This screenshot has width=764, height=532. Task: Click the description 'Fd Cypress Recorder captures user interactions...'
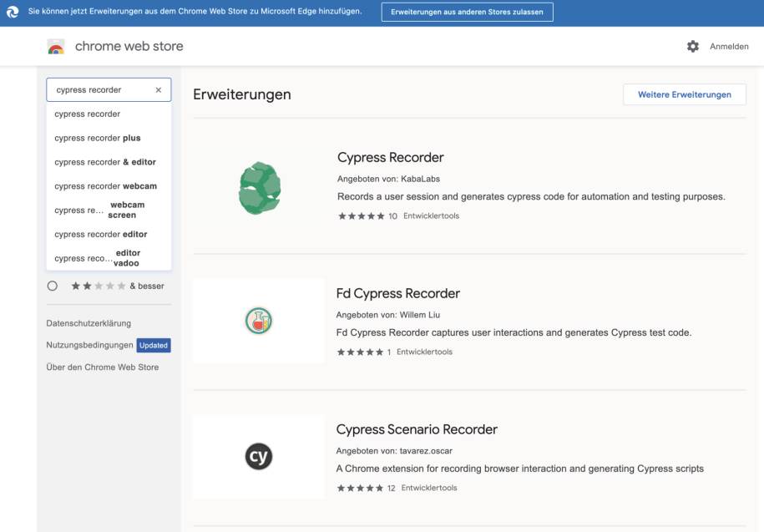(514, 332)
